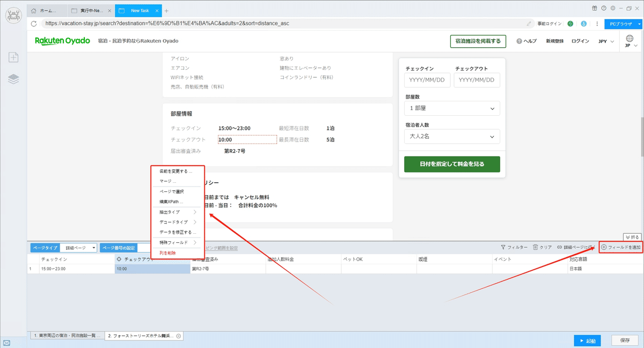644x348 pixels.
Task: Close the second page tab at bottom
Action: coord(179,336)
